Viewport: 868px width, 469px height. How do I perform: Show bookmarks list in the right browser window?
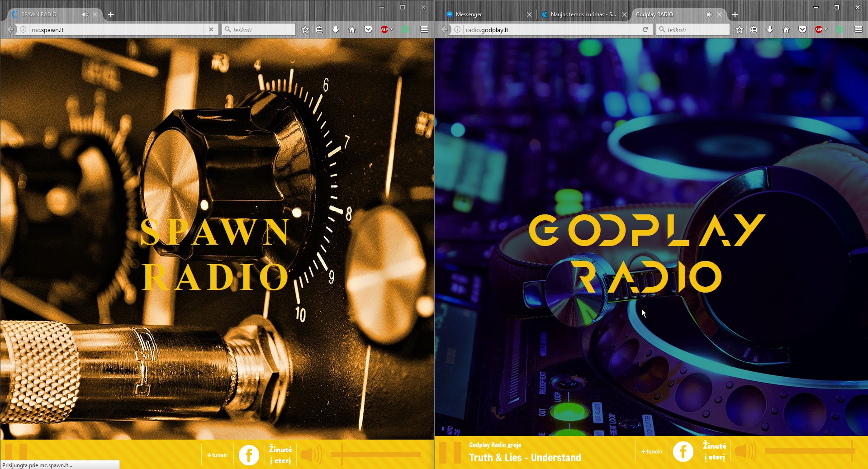(x=754, y=29)
